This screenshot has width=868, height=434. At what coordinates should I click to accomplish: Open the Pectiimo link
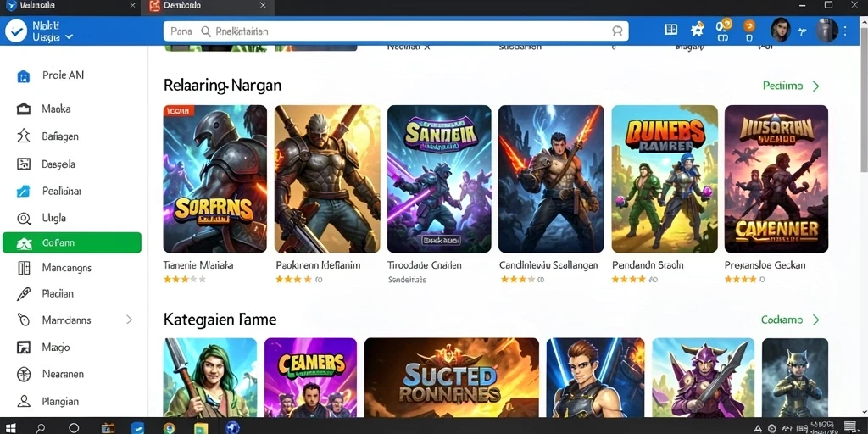[x=782, y=86]
